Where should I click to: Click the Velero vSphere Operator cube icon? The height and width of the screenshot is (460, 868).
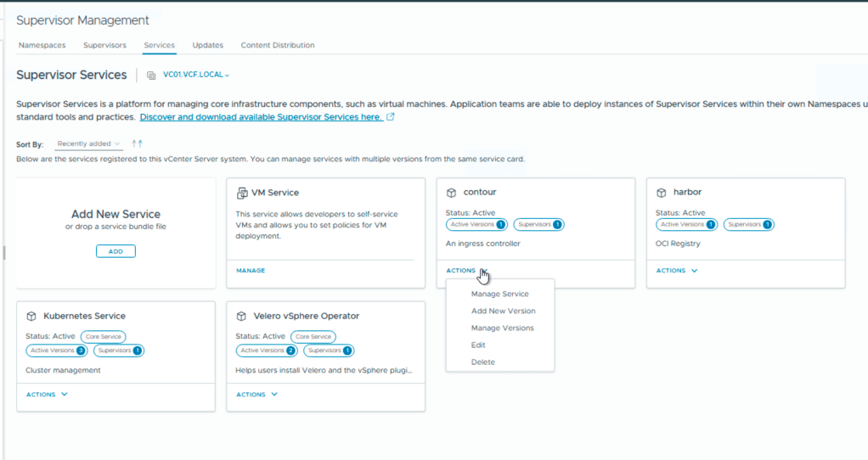click(x=241, y=317)
